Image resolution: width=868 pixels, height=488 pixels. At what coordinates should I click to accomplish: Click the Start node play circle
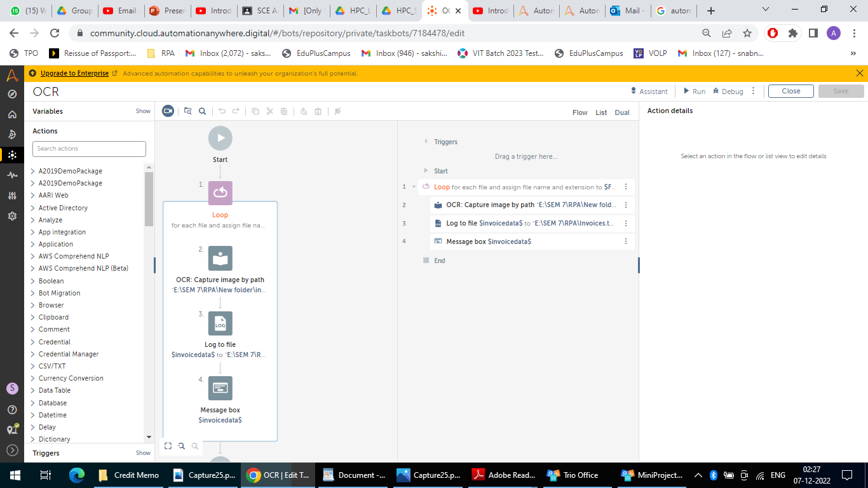[x=220, y=138]
